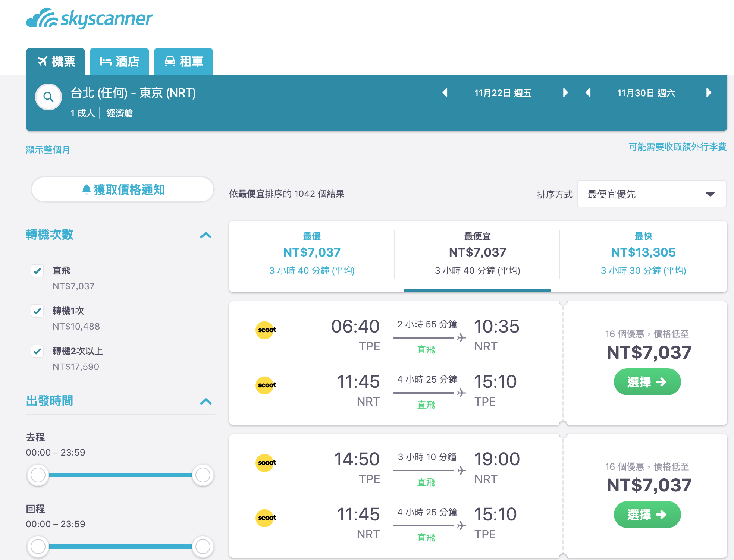Click the NT$13,305 fastest price

(643, 252)
